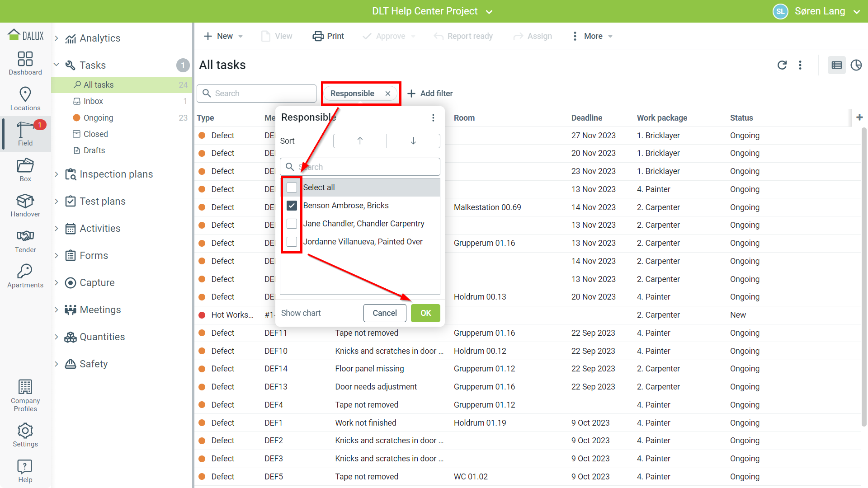The width and height of the screenshot is (868, 488).
Task: Open the Inbox task list
Action: [x=93, y=101]
